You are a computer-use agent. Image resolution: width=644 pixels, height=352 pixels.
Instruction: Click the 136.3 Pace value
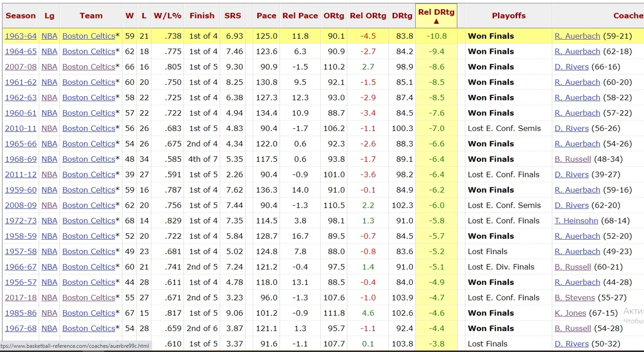coord(267,190)
